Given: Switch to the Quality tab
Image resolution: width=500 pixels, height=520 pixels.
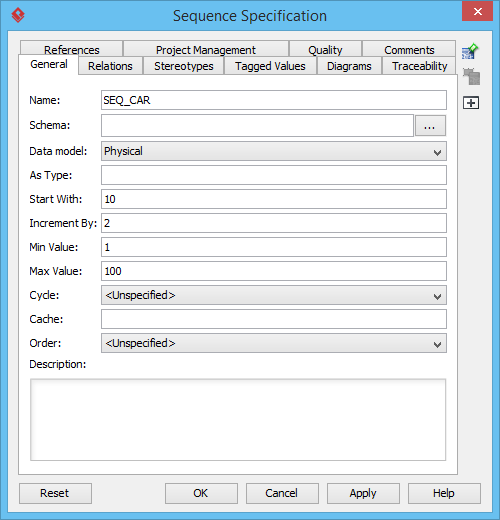Looking at the screenshot, I should [325, 49].
